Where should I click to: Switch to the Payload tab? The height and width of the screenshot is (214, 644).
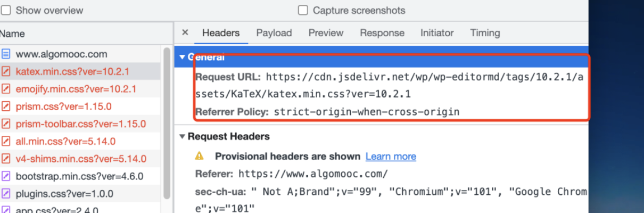click(x=274, y=33)
